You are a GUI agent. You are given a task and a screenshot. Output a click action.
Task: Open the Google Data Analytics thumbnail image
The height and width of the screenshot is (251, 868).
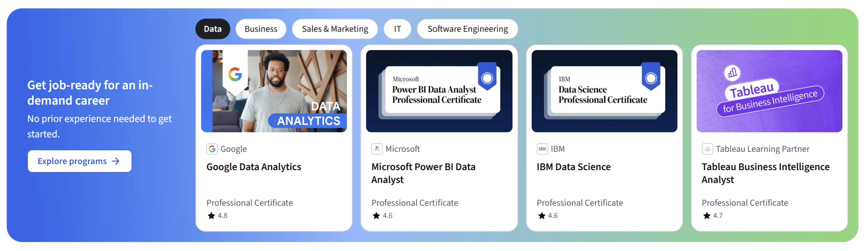pos(274,91)
